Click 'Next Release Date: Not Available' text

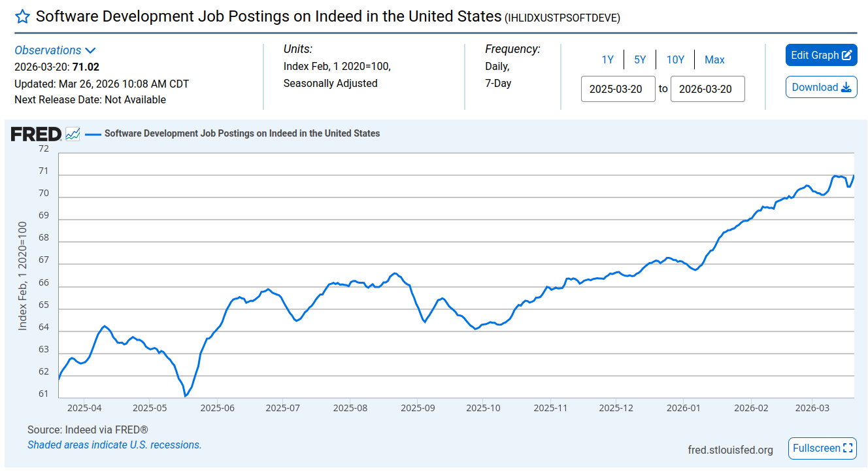click(x=90, y=100)
